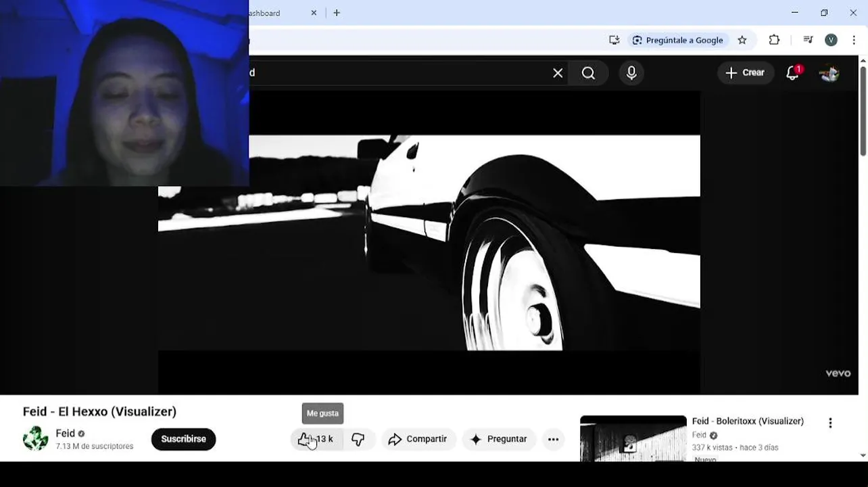
Task: Open the media controls icon in Chrome toolbar
Action: pyautogui.click(x=808, y=40)
